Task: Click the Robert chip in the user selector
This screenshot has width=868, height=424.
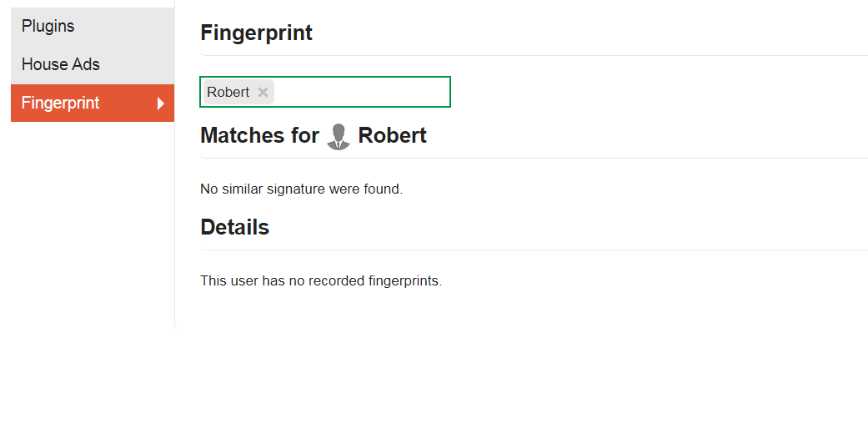Action: (x=228, y=93)
